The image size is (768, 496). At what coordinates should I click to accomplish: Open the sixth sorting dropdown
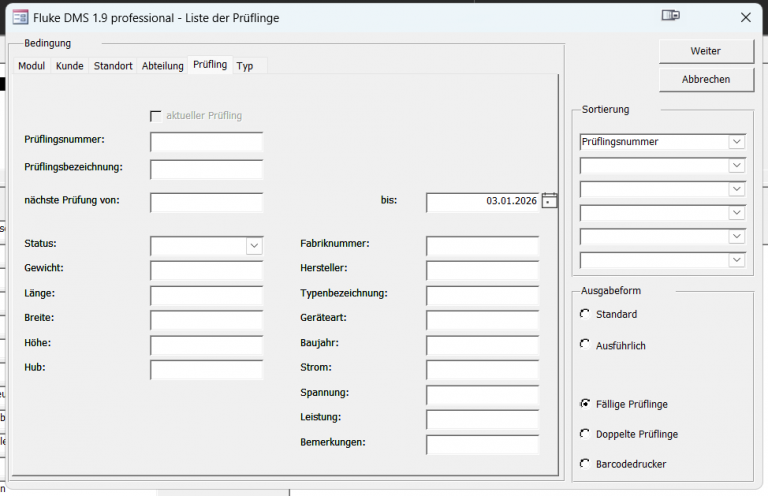coord(737,260)
